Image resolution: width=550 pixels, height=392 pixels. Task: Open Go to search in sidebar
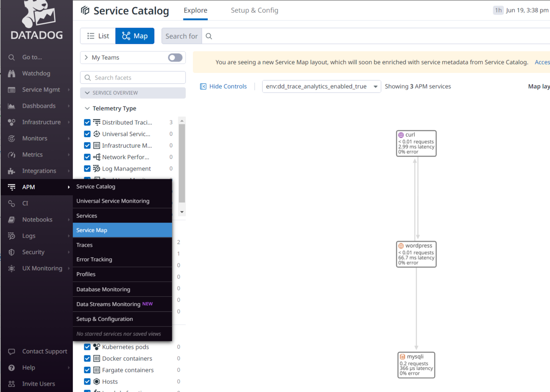36,57
